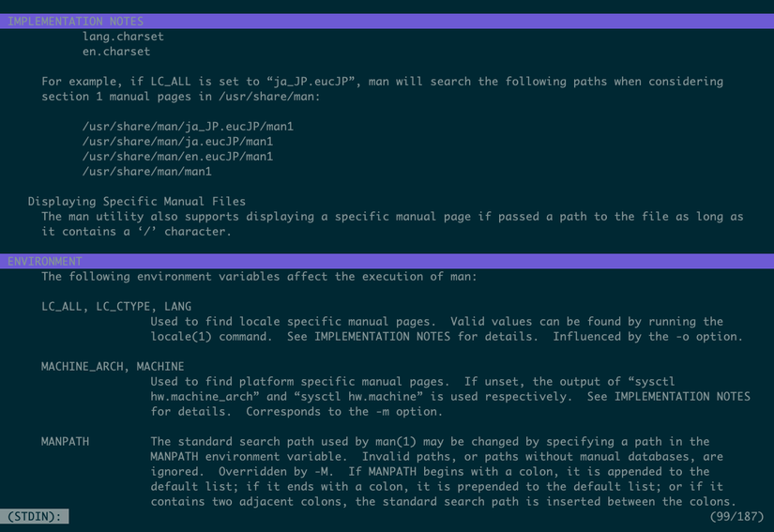This screenshot has height=532, width=774.
Task: Click the "Influenced by the -o option" text
Action: [x=647, y=336]
